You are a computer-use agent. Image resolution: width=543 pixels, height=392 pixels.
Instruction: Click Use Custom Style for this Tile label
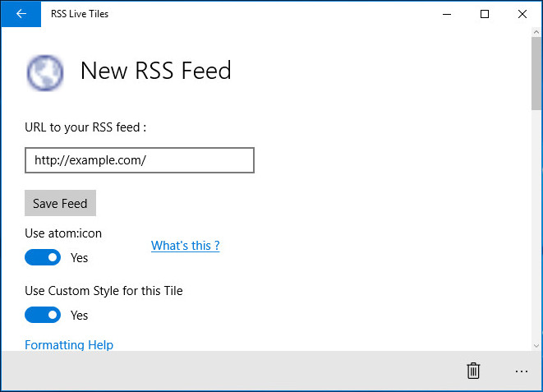104,291
